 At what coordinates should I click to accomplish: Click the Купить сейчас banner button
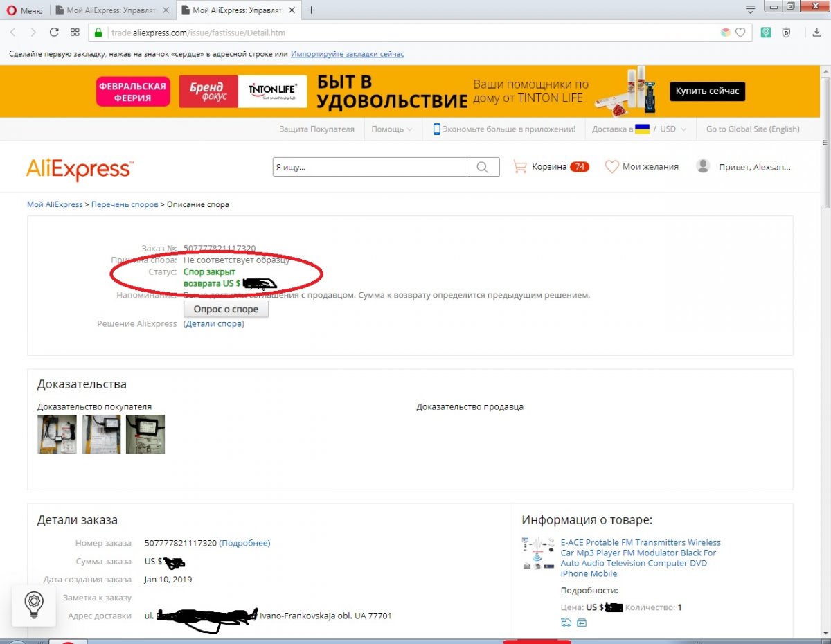pos(707,91)
